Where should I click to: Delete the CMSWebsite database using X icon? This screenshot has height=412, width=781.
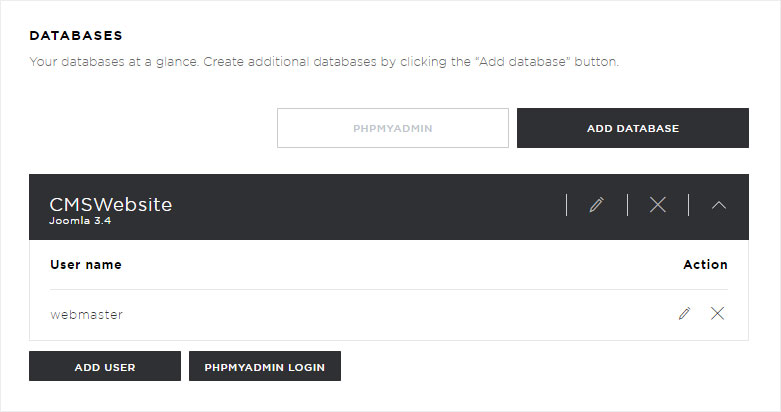click(657, 205)
